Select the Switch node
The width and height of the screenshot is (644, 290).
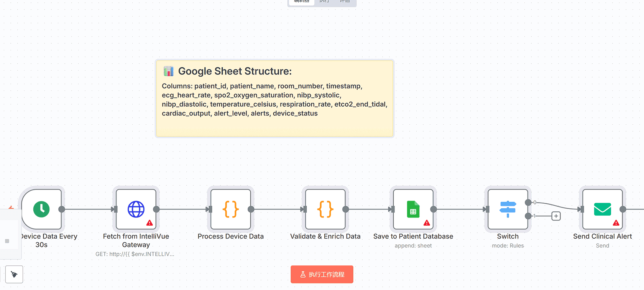508,209
